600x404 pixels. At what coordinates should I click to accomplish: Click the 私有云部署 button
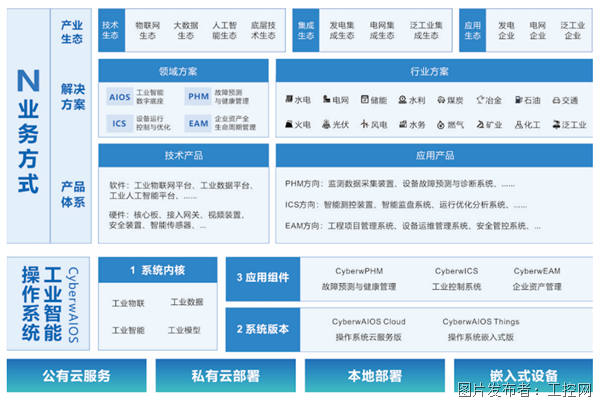[226, 375]
